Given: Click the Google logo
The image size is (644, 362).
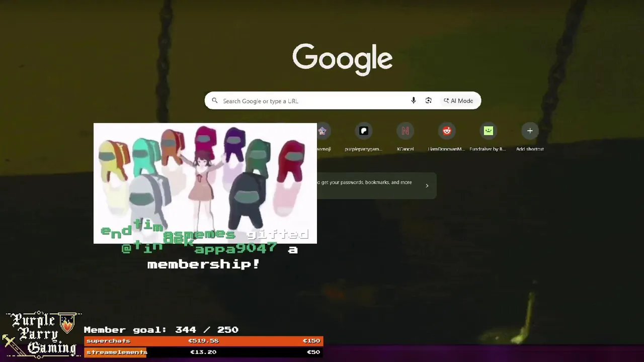Looking at the screenshot, I should tap(343, 59).
